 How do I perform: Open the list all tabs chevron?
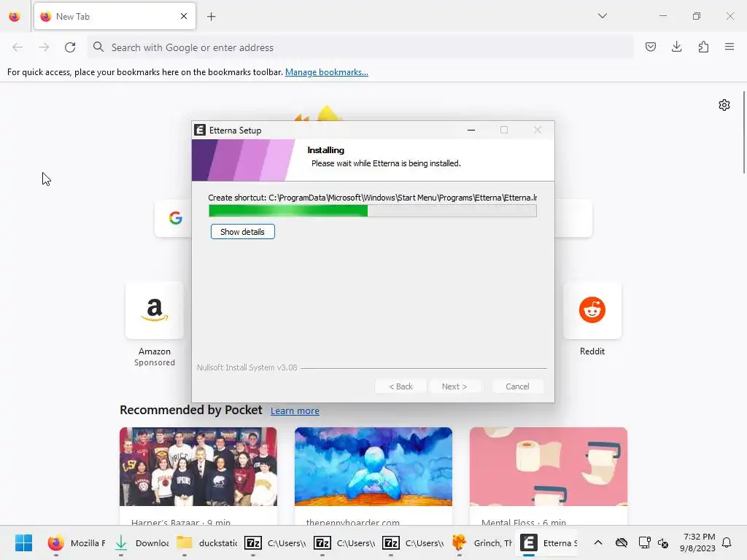point(602,16)
